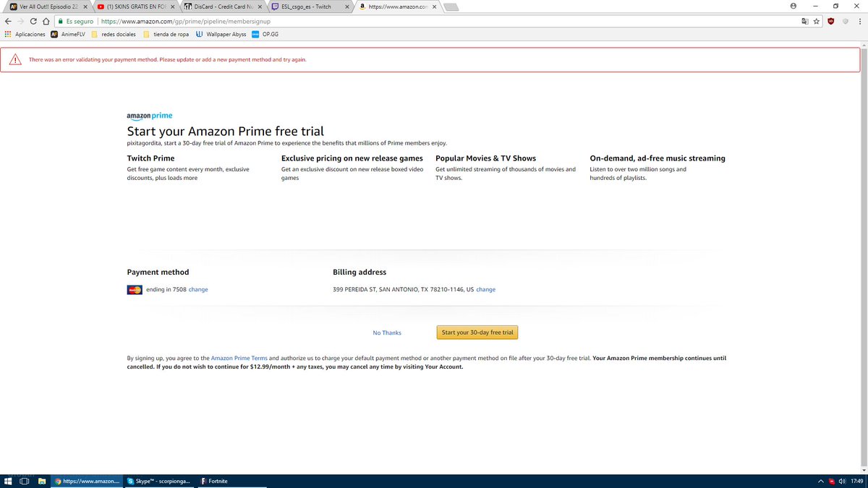Switch to the ESL_csgo_es Twitch tab

tap(310, 7)
